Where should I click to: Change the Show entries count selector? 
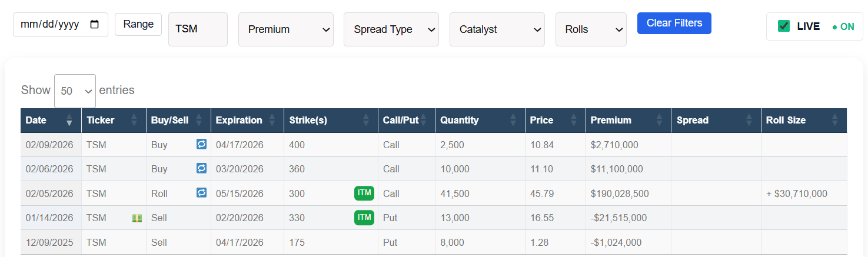click(x=75, y=91)
